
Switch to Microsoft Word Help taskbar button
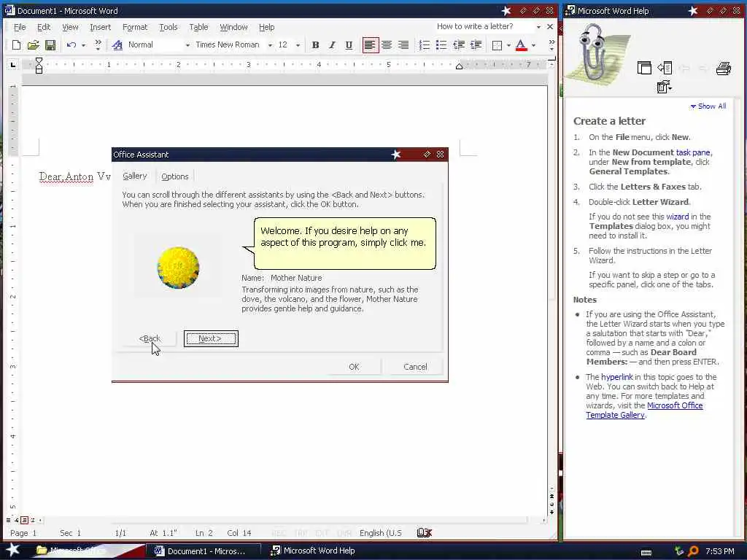coord(314,551)
